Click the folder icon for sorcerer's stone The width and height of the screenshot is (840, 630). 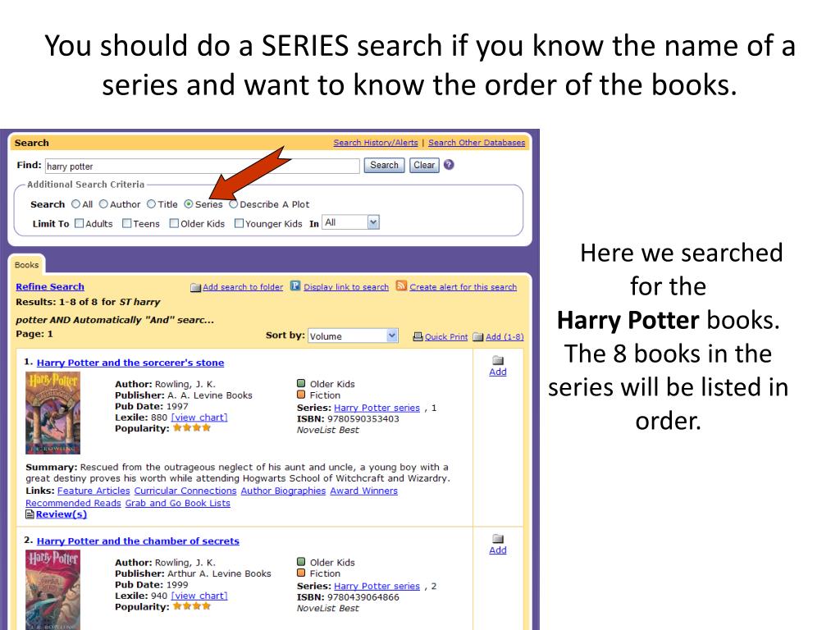point(498,360)
